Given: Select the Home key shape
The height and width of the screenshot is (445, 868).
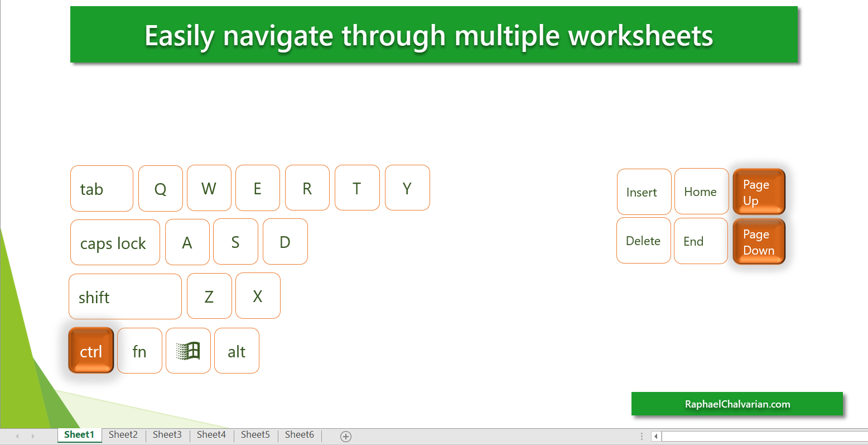Looking at the screenshot, I should point(702,191).
